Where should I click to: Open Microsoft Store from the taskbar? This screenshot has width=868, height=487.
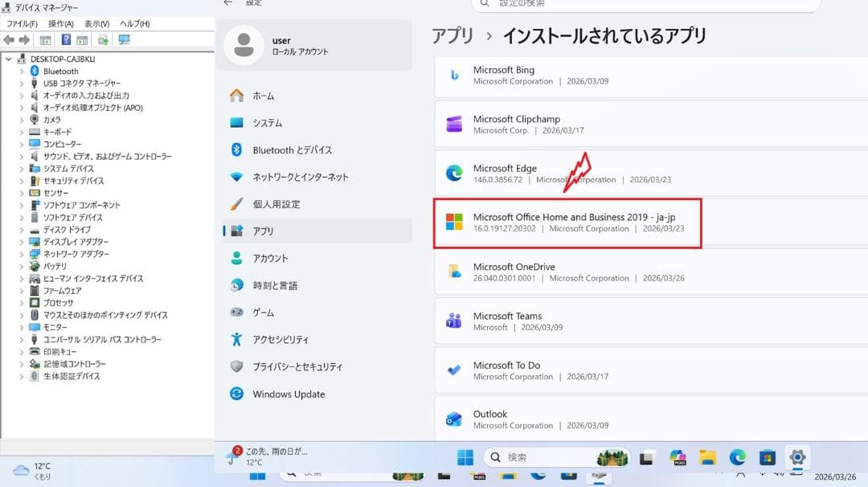[x=768, y=458]
